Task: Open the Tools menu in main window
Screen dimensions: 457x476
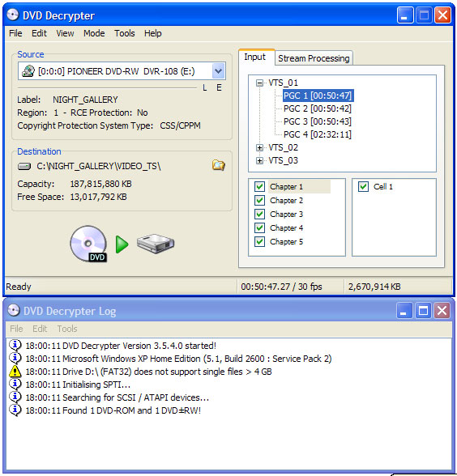Action: (x=124, y=33)
